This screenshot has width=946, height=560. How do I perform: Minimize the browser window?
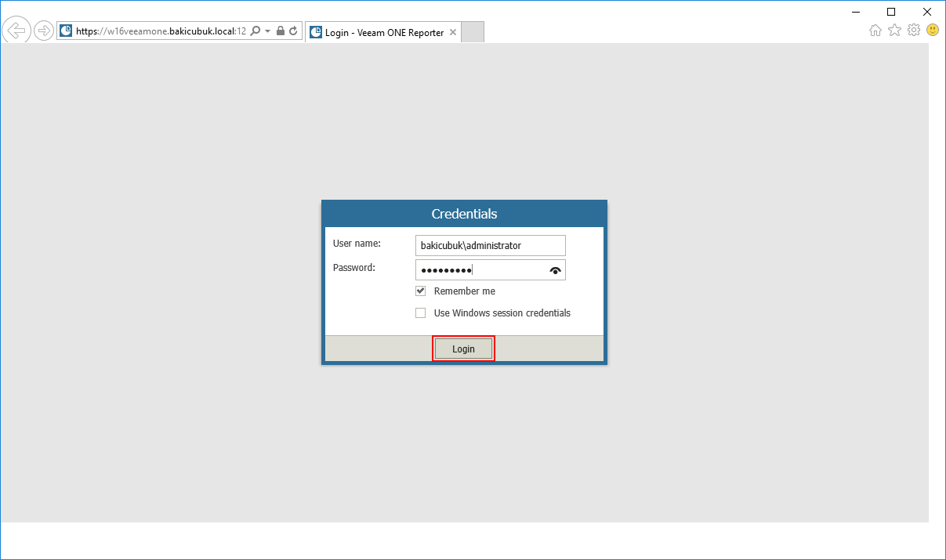pos(855,11)
